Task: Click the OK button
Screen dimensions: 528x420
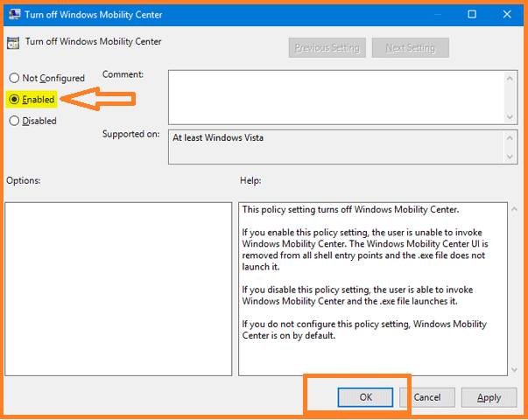Action: [365, 397]
